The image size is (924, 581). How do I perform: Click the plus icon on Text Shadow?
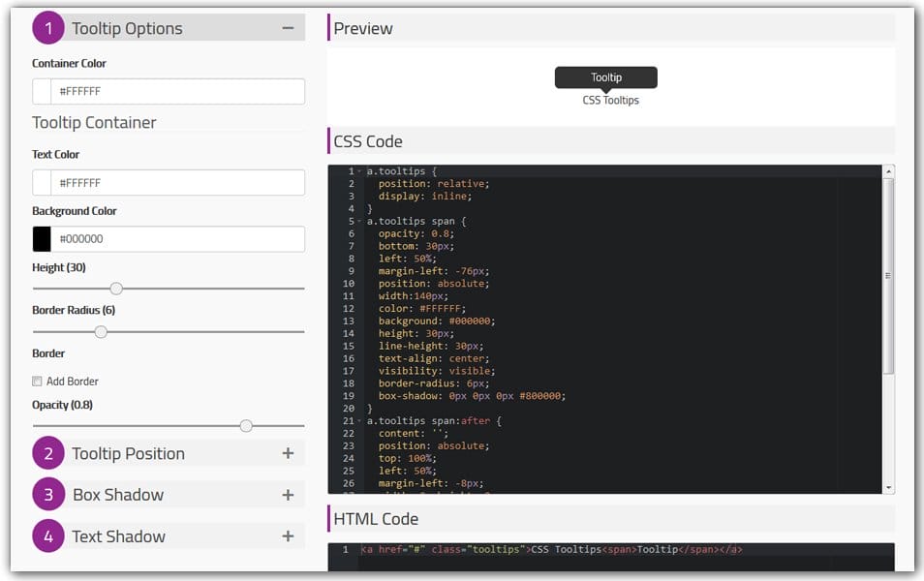tap(288, 535)
